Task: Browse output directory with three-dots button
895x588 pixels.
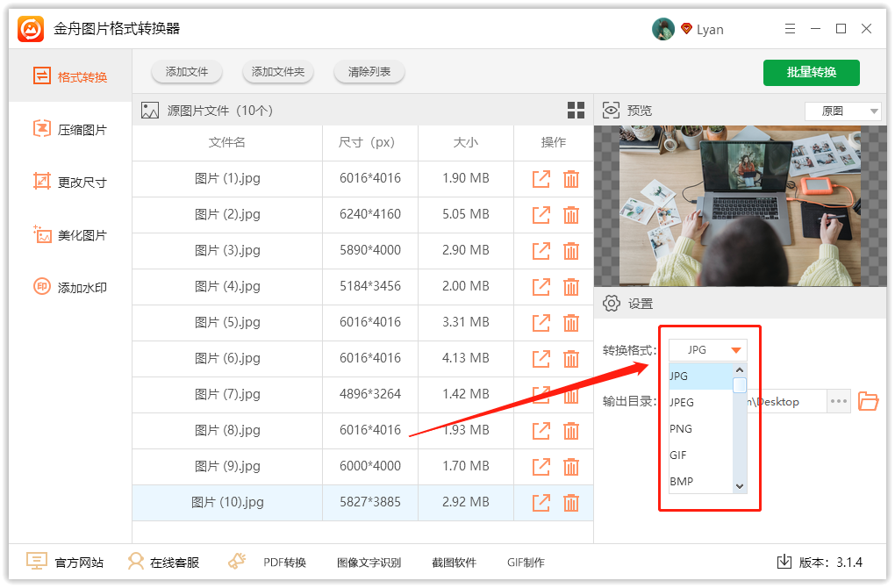Action: tap(839, 401)
